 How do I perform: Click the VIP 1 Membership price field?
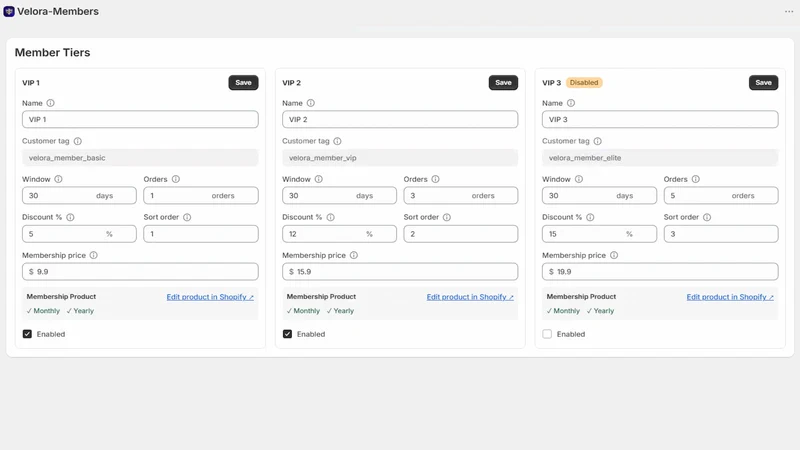[x=140, y=271]
